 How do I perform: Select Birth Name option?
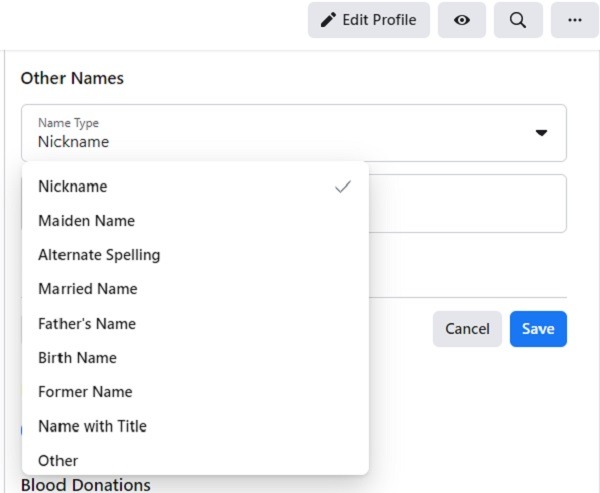195,358
